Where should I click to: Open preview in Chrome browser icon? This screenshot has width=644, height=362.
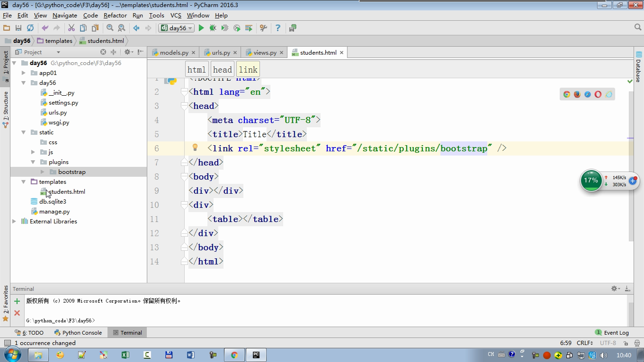click(x=566, y=94)
